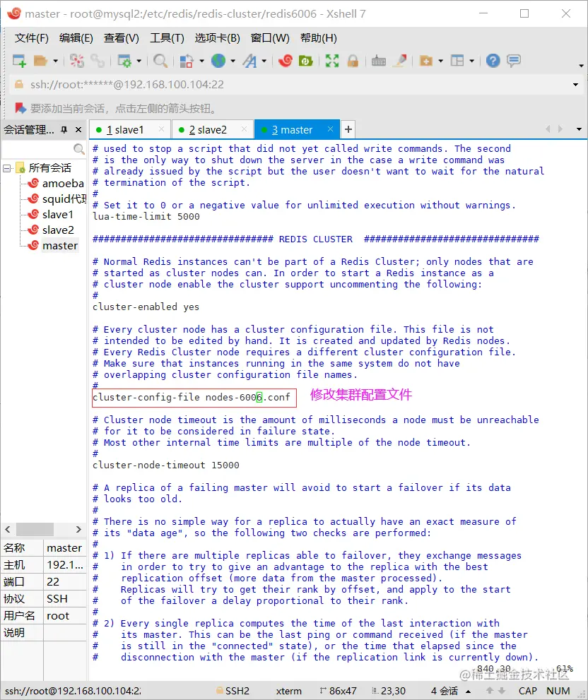Collapse the 所有会话 tree node
The image size is (588, 700).
click(6, 168)
